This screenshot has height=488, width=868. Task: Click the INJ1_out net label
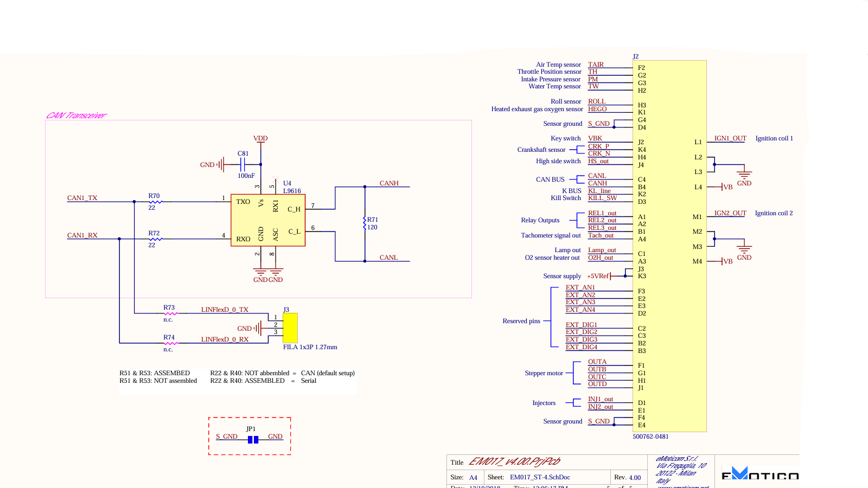click(601, 399)
